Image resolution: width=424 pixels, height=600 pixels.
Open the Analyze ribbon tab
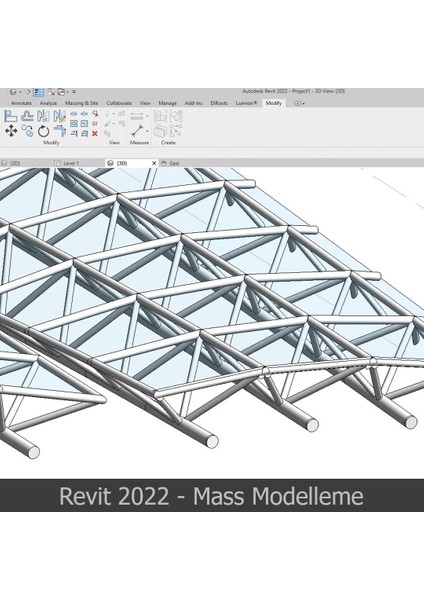pyautogui.click(x=48, y=103)
